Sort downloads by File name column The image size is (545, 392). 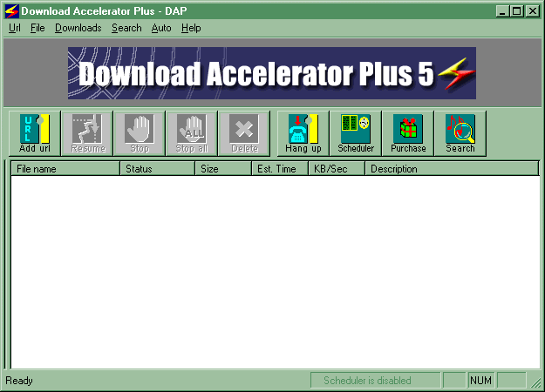65,169
